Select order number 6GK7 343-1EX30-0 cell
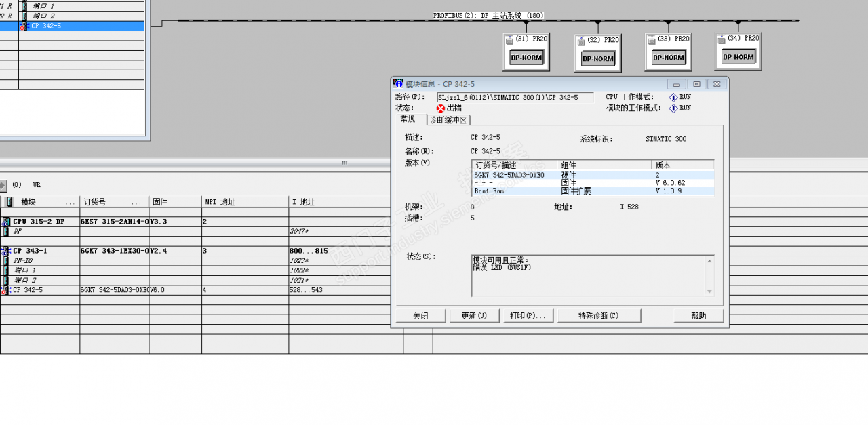The height and width of the screenshot is (425, 868). point(115,251)
